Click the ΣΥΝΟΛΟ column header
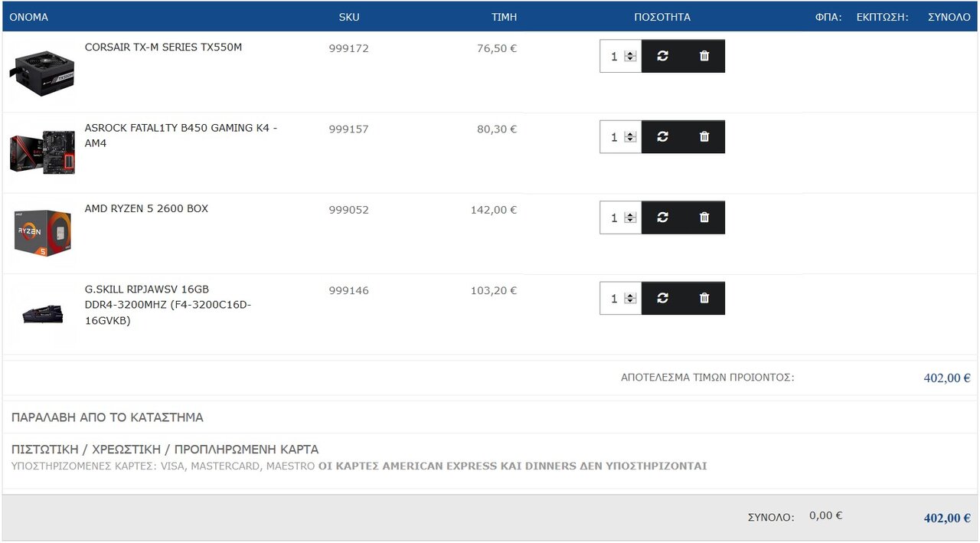Viewport: 980px width, 543px height. pos(949,17)
